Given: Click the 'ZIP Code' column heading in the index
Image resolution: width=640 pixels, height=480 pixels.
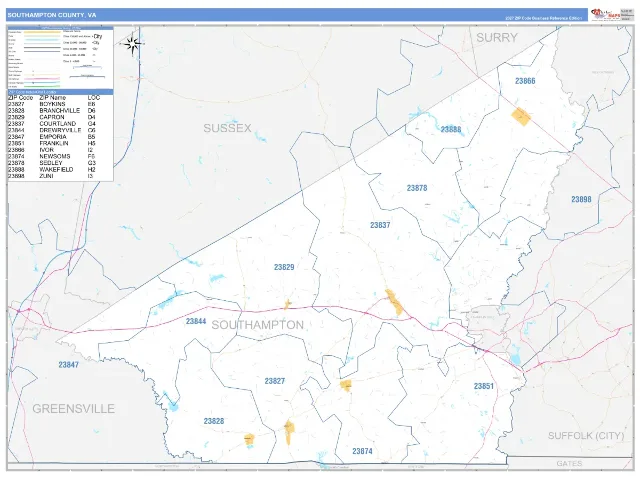Looking at the screenshot, I should [20, 98].
